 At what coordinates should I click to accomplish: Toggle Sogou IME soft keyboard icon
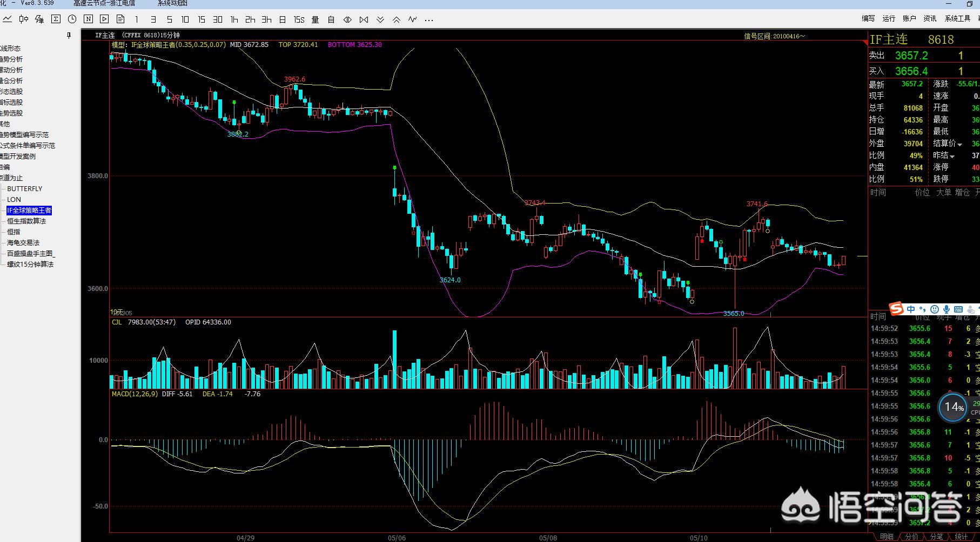(958, 309)
